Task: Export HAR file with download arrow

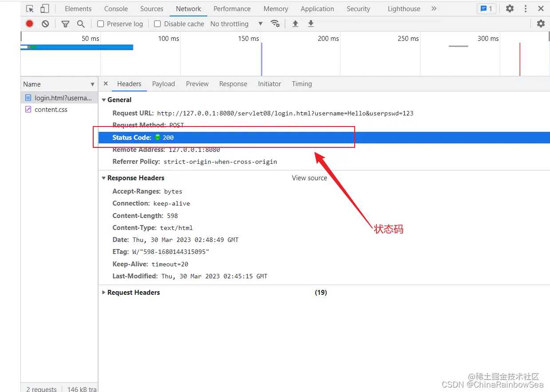Action: pos(311,24)
